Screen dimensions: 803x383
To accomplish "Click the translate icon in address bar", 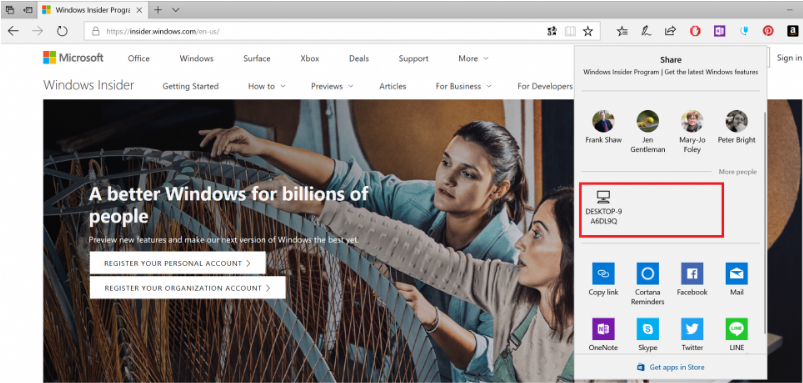I will tap(552, 31).
